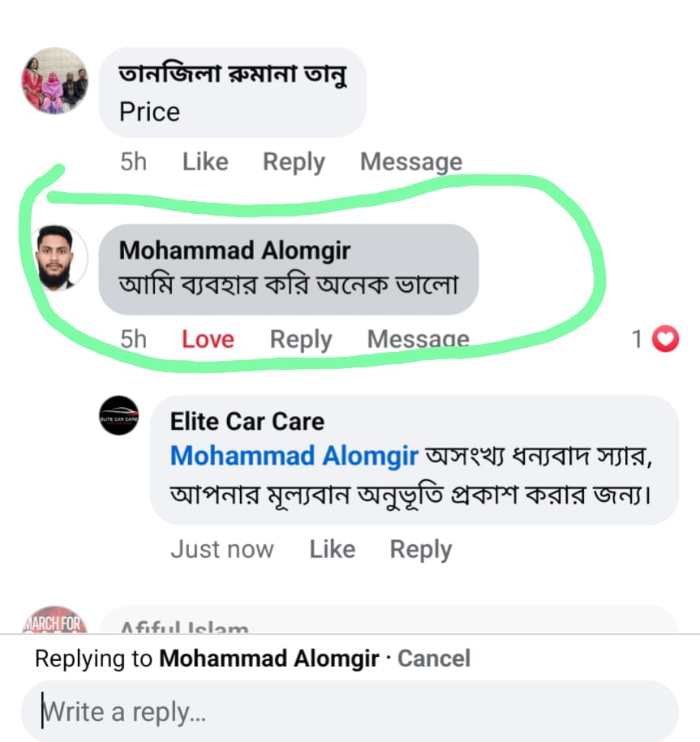Like the Elite Car Care reply
Viewport: 700px width, 742px height.
click(333, 549)
